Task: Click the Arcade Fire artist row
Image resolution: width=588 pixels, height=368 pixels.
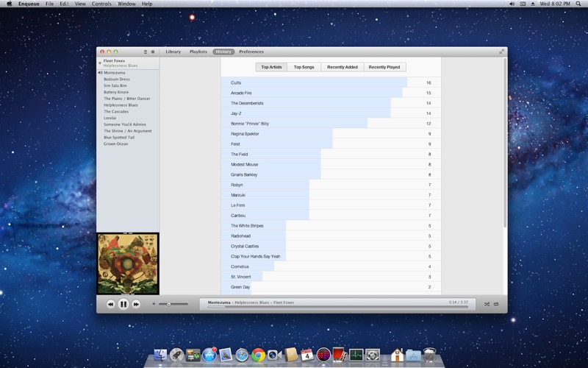Action: coord(331,93)
